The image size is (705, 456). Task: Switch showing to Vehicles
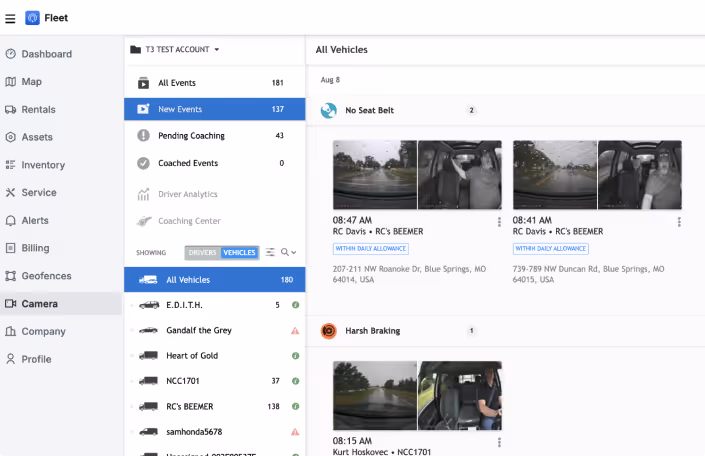point(239,253)
